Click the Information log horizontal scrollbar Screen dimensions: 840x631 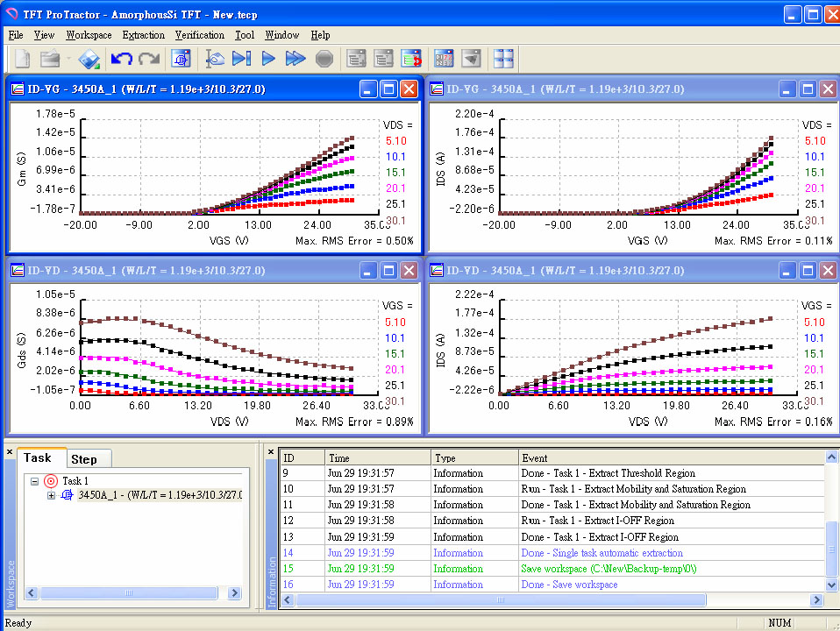click(500, 600)
